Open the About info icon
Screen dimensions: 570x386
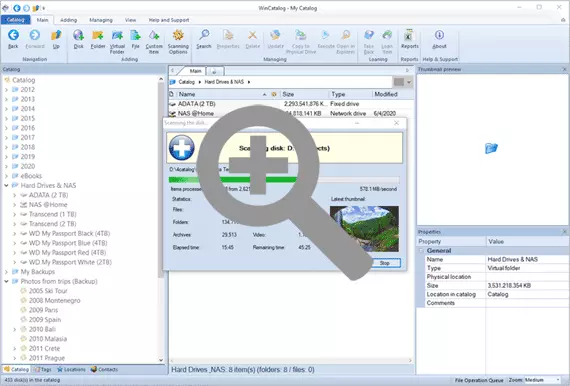439,35
